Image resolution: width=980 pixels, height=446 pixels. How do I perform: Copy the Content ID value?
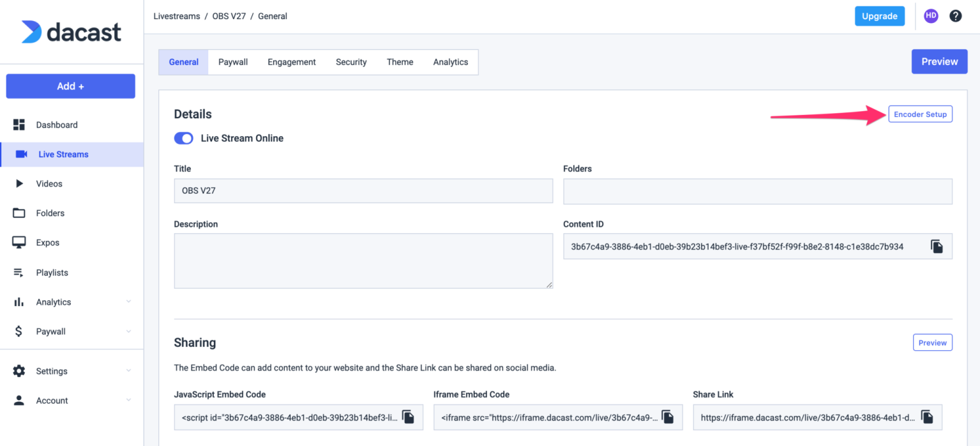coord(936,246)
